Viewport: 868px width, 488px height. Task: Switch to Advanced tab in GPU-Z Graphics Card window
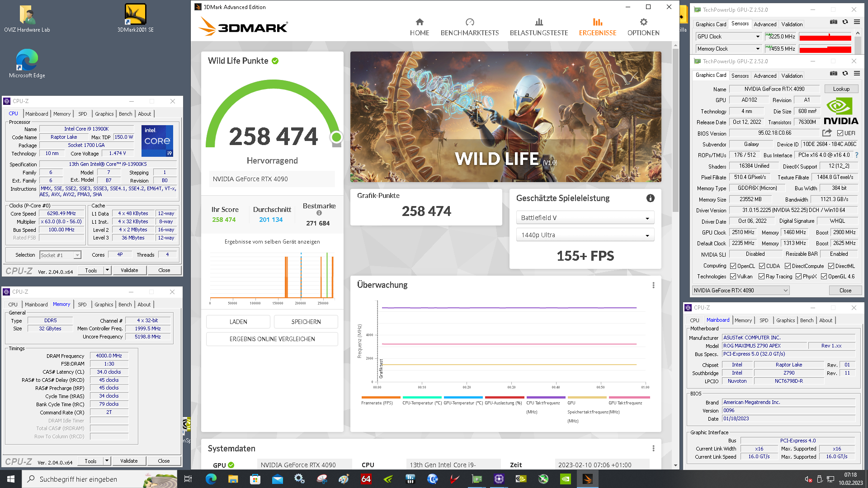tap(765, 76)
